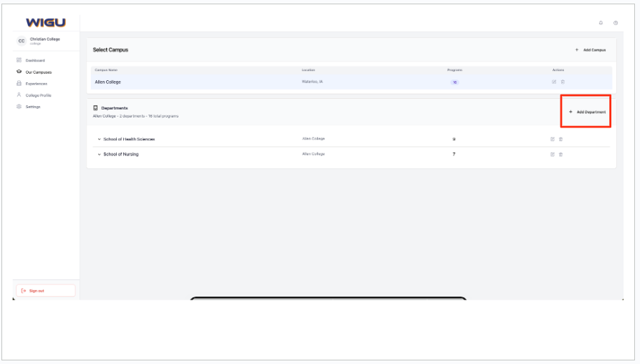Edit the School of Health Sciences department

[x=553, y=139]
